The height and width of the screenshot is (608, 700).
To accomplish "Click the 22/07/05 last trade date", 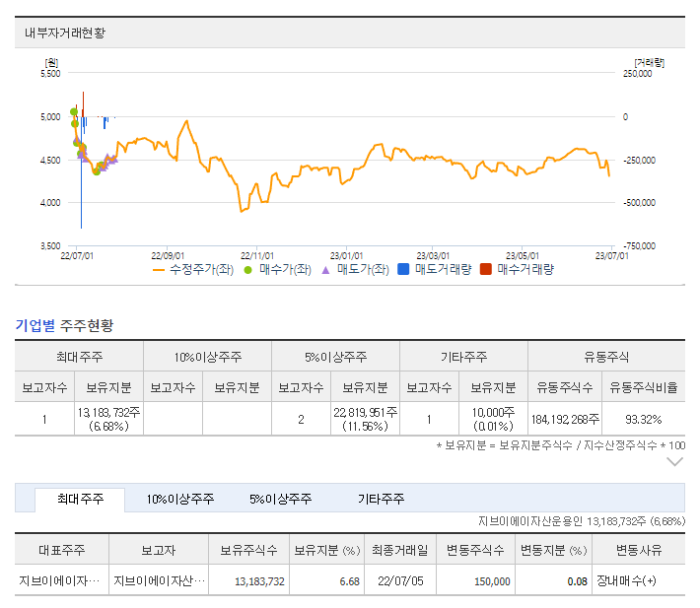I will (x=400, y=580).
